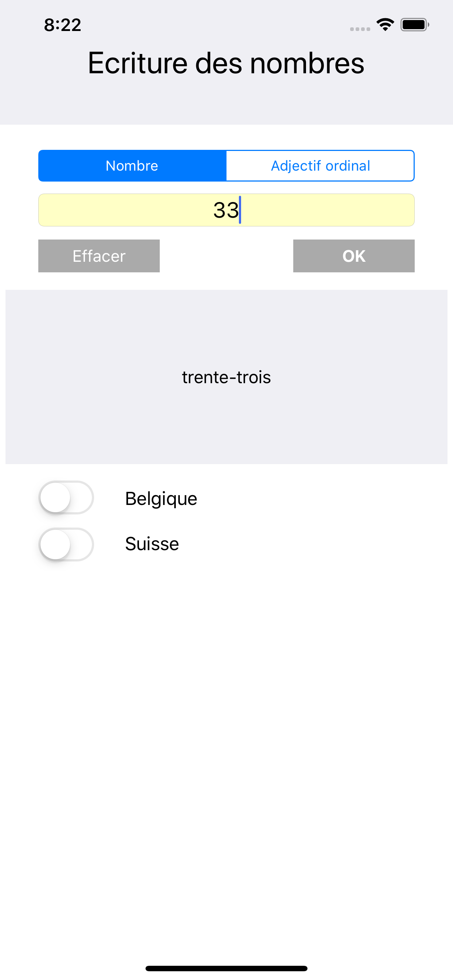This screenshot has height=980, width=453.
Task: Click the digits 33 in the field
Action: 225,210
